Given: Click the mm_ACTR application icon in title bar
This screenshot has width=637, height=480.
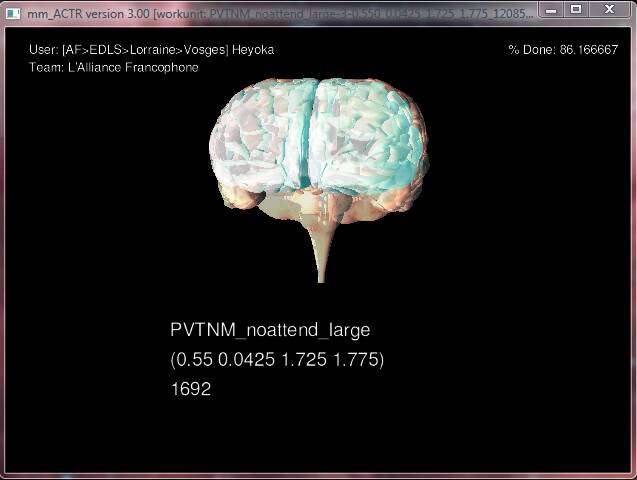Looking at the screenshot, I should click(x=11, y=10).
